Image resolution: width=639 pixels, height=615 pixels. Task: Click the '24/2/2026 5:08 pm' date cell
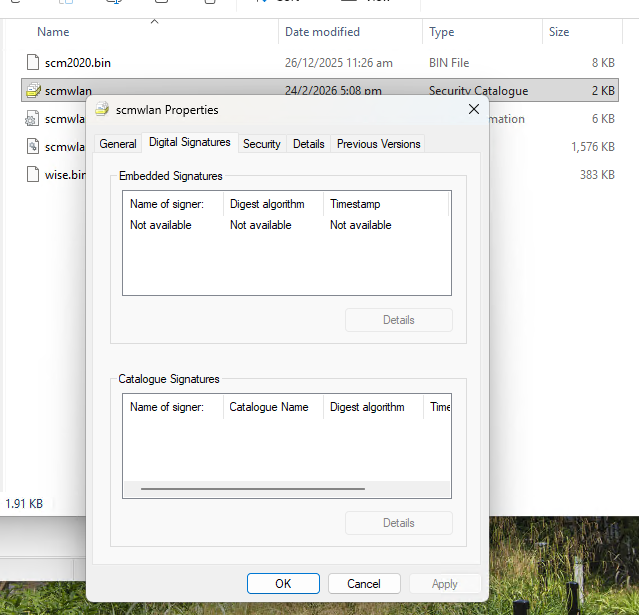click(333, 90)
